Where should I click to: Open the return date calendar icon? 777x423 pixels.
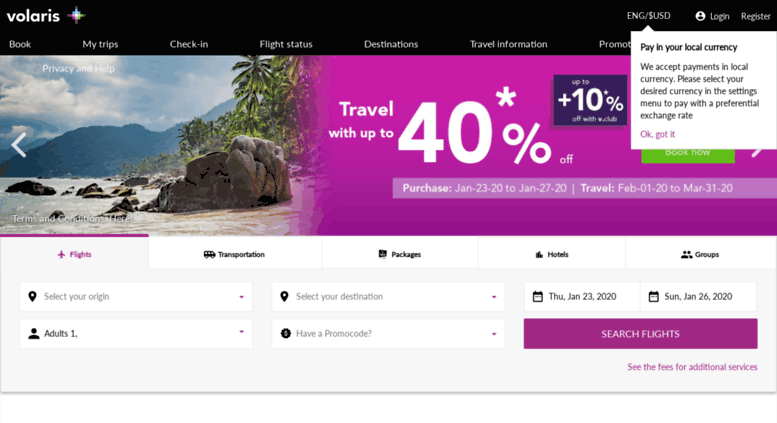tap(654, 297)
